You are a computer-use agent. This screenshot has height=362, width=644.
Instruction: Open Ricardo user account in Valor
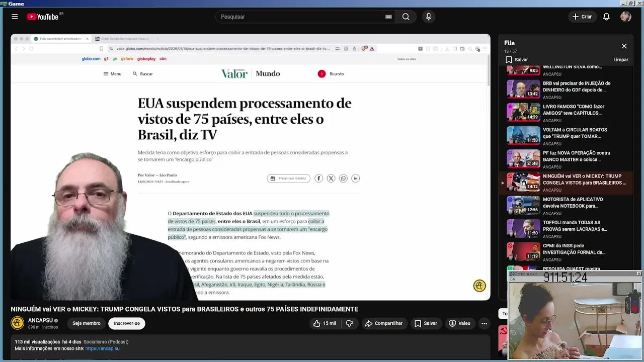331,74
